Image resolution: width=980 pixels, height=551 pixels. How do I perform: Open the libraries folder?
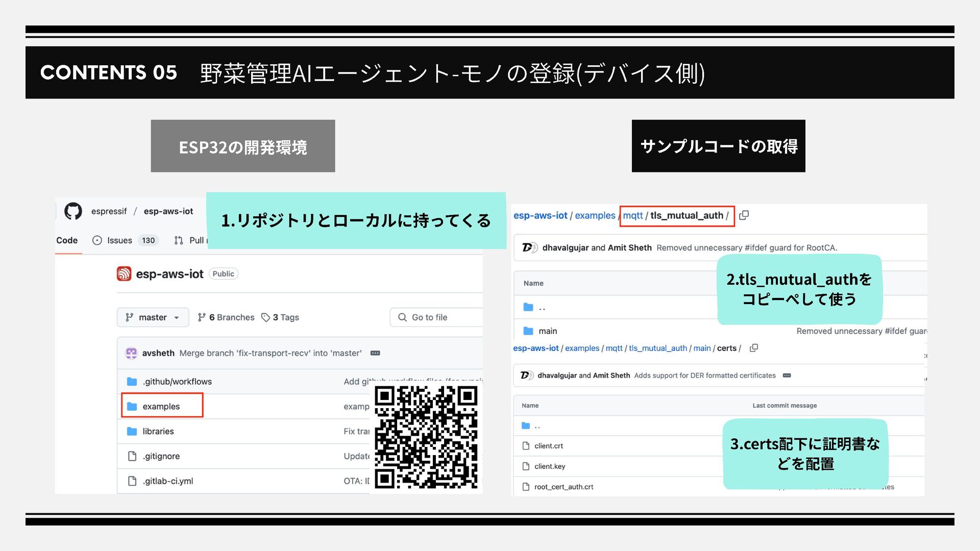pyautogui.click(x=158, y=431)
